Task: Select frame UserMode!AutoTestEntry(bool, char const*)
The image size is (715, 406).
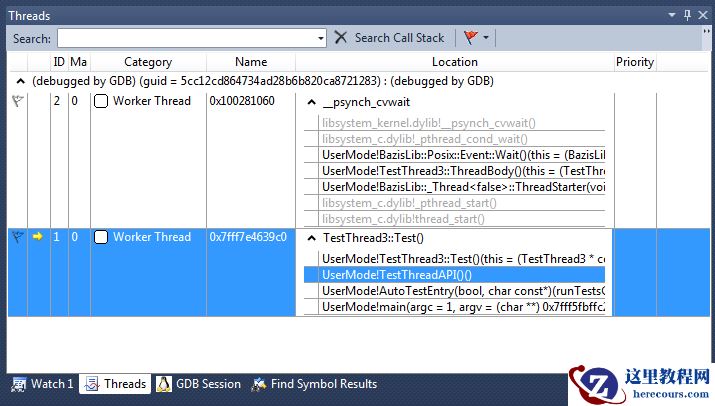Action: click(455, 291)
